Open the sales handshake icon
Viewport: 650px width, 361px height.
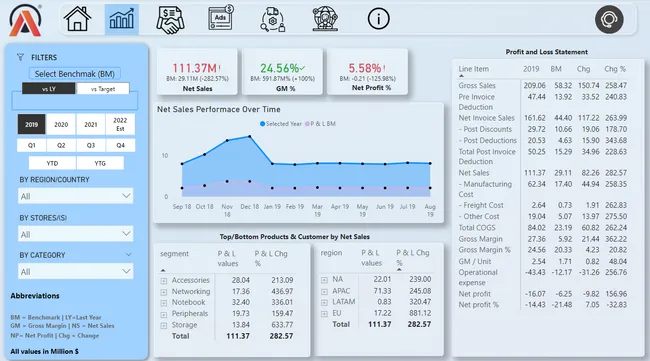[x=170, y=19]
